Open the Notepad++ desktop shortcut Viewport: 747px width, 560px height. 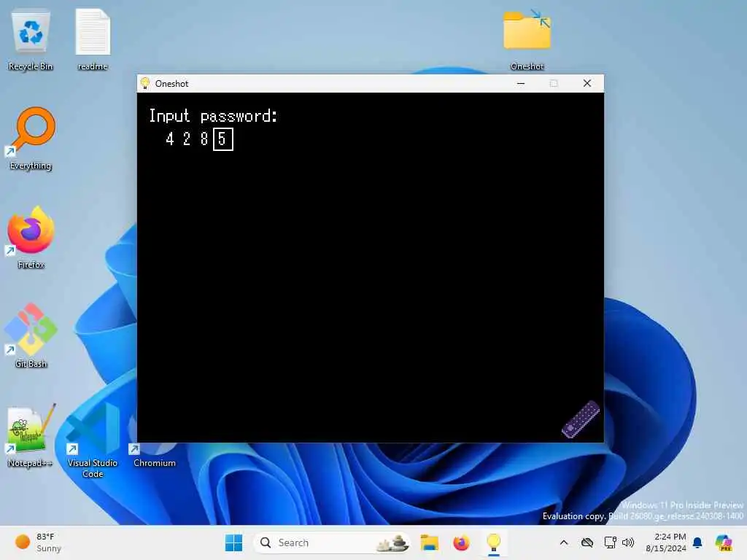pyautogui.click(x=31, y=436)
